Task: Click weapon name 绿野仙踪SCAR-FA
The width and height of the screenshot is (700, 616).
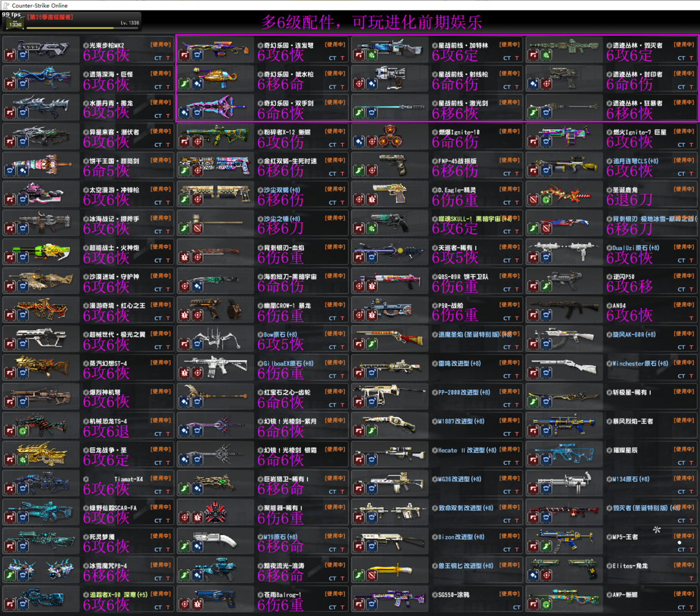Action: tap(113, 508)
